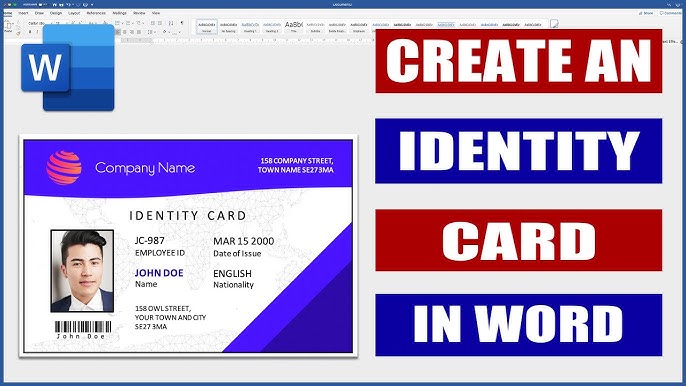686x386 pixels.
Task: Justify the paragraph text
Action: [139, 32]
